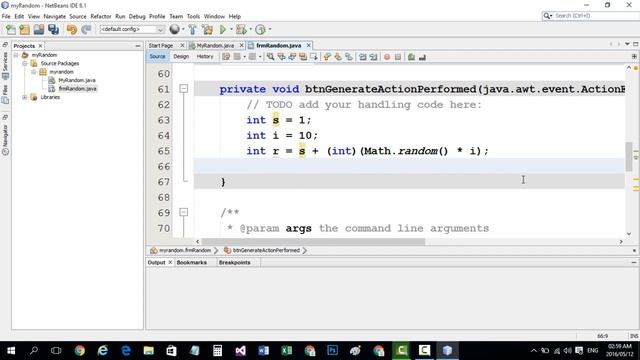Click the Save All toolbar icon
This screenshot has height=360, width=640.
click(x=53, y=29)
